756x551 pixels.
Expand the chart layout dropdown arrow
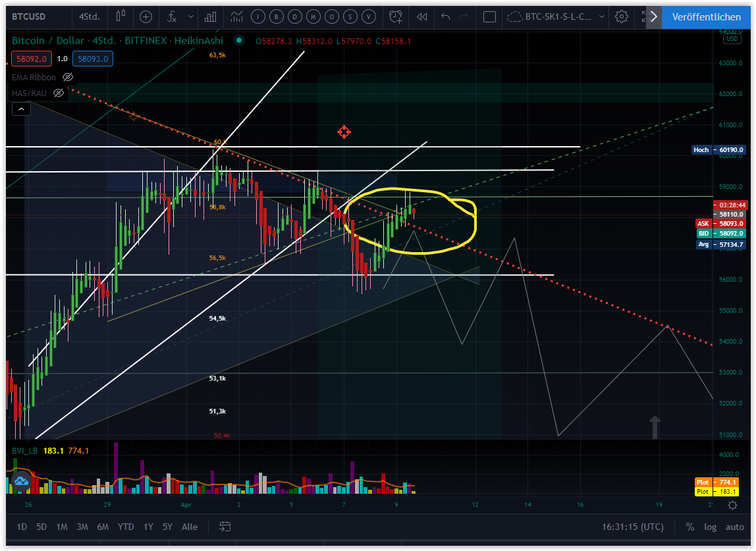(x=602, y=17)
